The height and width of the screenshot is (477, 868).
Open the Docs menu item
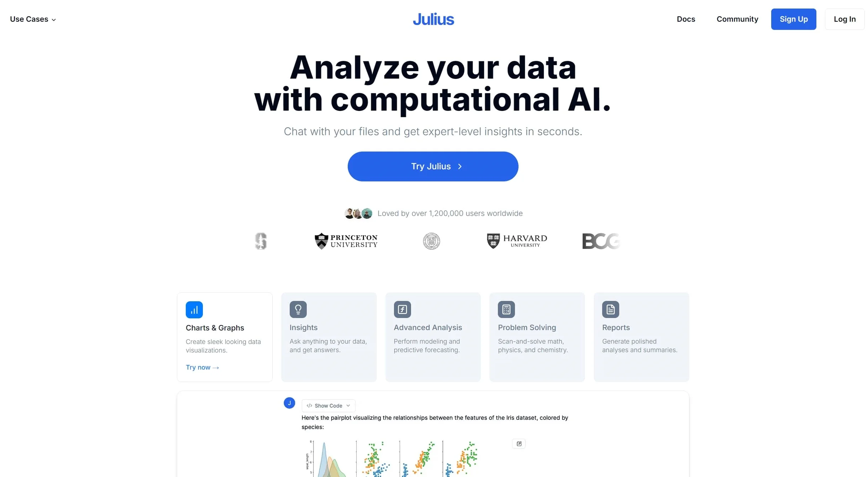coord(686,19)
